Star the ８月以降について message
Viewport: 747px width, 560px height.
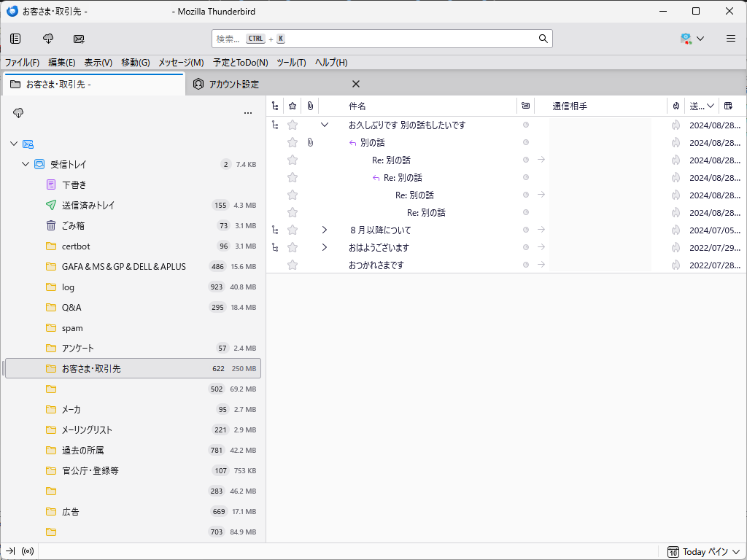point(293,230)
